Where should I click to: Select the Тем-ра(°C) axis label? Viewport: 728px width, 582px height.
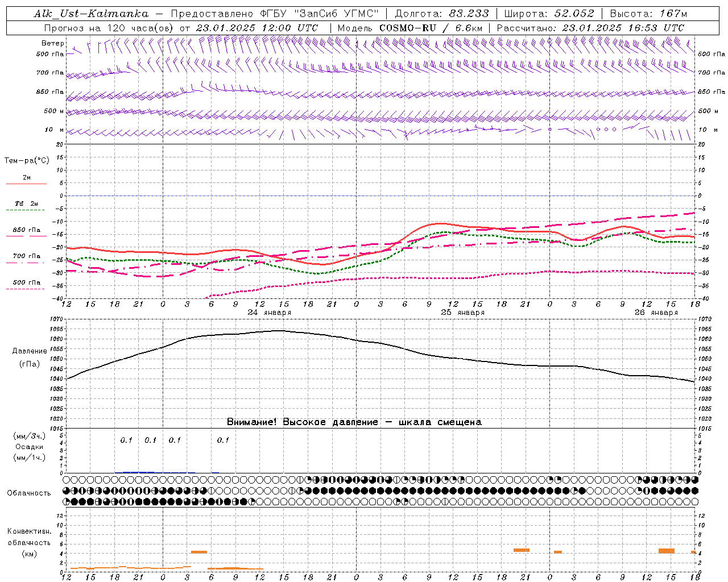tap(27, 161)
